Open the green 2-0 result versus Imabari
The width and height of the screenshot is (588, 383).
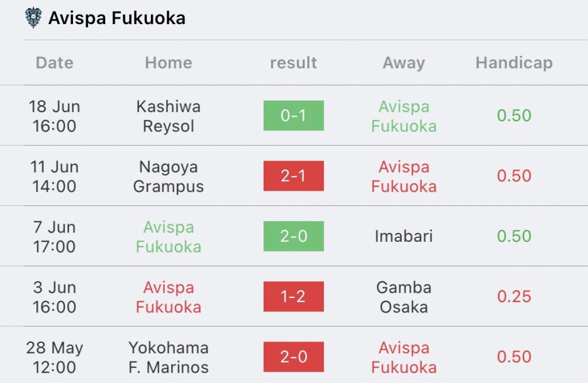293,237
